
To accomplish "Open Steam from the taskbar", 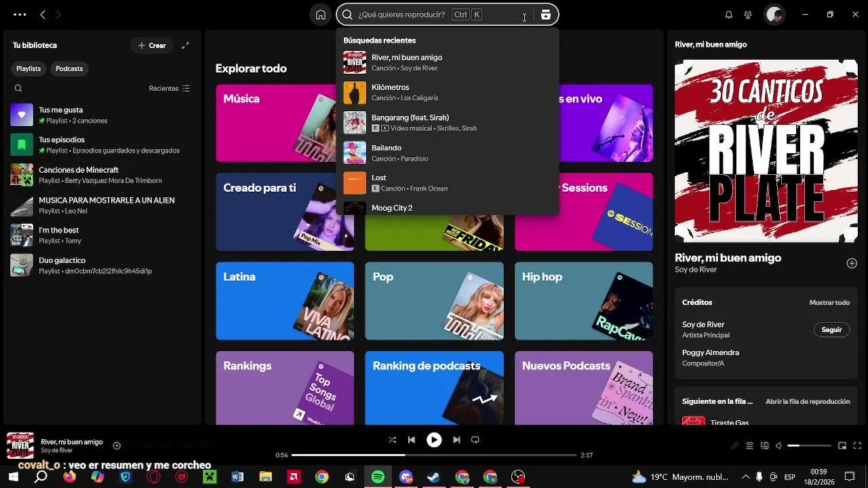I will 434,477.
